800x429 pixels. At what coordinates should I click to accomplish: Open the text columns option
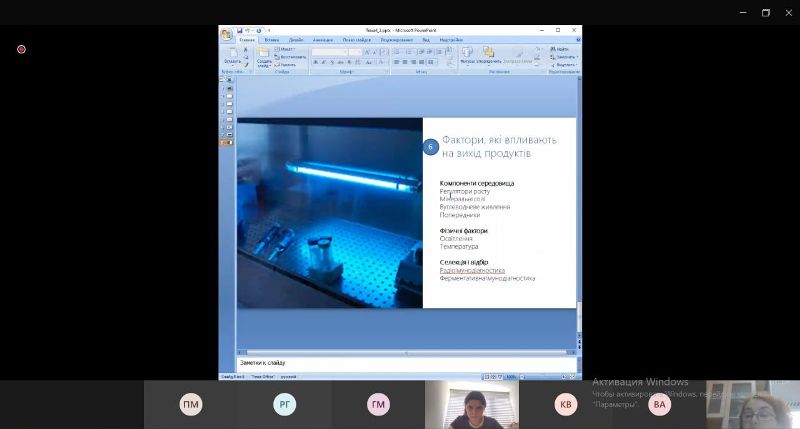[432, 62]
